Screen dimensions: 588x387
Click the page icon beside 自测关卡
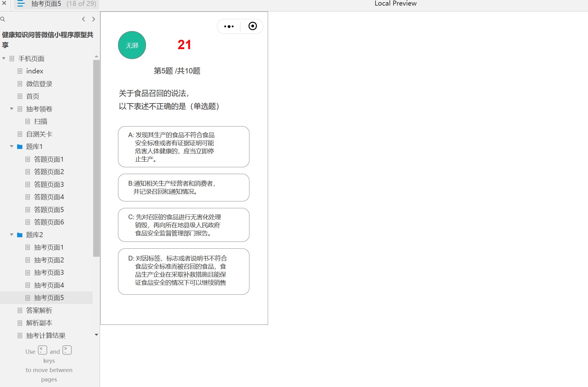(x=20, y=134)
